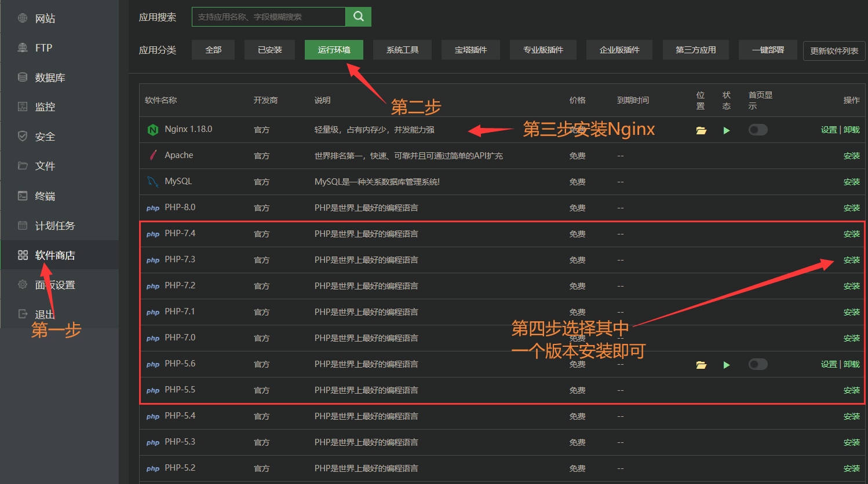The image size is (868, 484).
Task: Click 安装 link for PHP-7.0
Action: [x=851, y=338]
